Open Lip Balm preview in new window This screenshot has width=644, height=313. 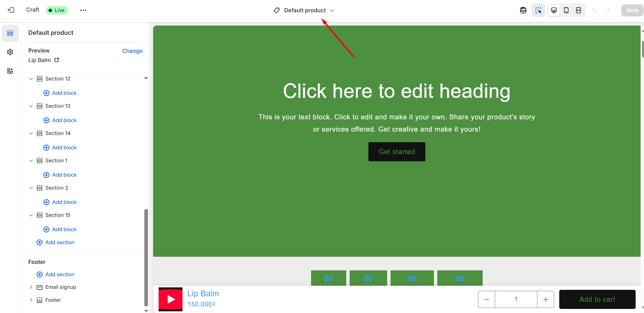point(57,60)
